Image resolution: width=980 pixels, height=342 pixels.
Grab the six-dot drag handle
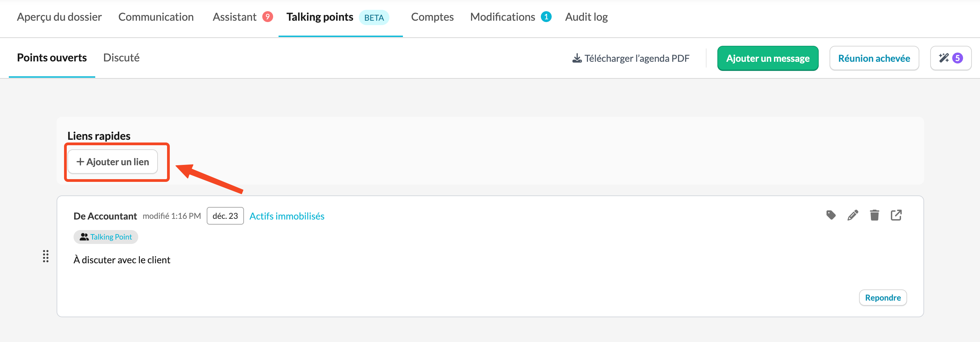click(x=46, y=256)
